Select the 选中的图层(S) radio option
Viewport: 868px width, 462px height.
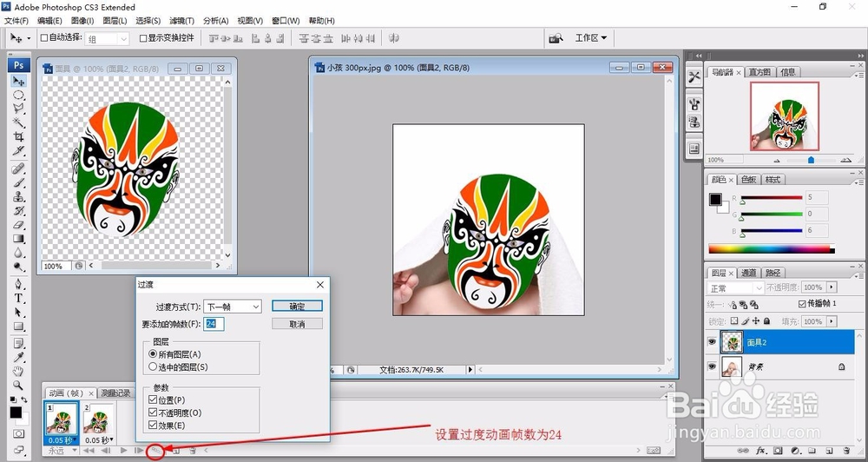pos(153,366)
